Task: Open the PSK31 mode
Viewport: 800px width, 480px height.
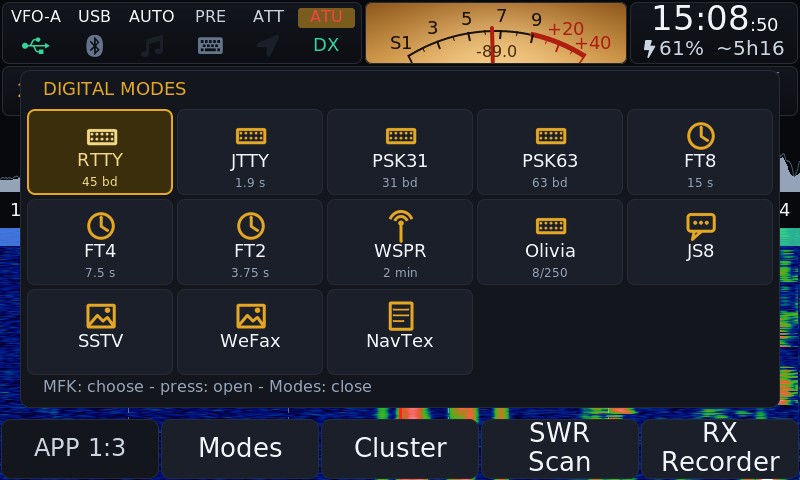Action: tap(400, 152)
